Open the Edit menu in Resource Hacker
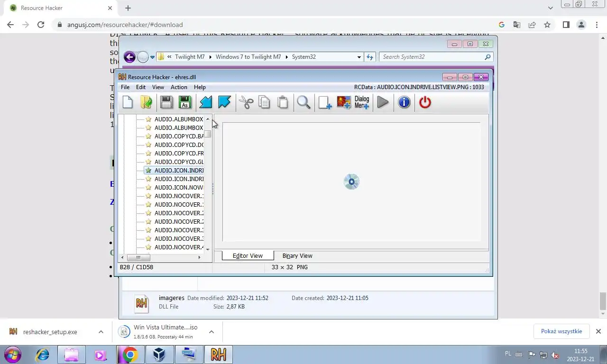 click(x=141, y=87)
